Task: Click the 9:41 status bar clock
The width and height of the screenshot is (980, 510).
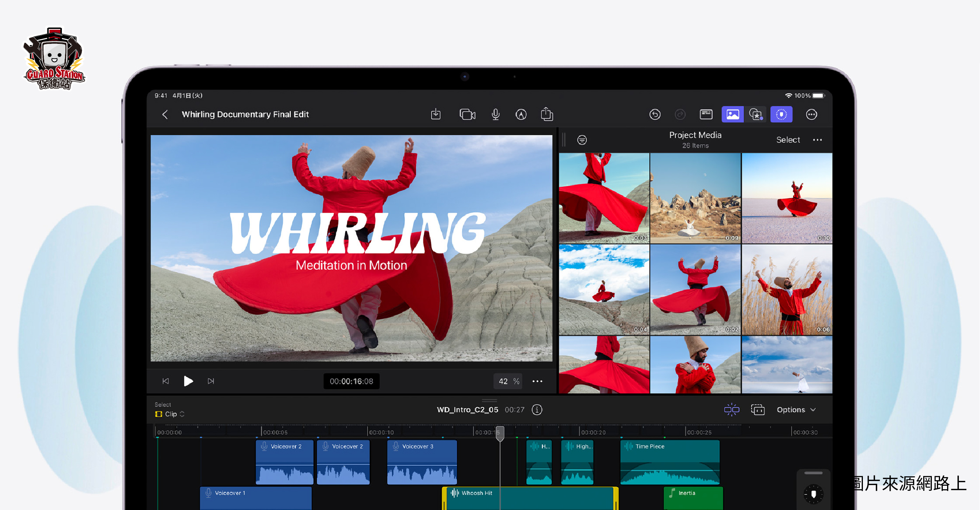Action: (161, 96)
